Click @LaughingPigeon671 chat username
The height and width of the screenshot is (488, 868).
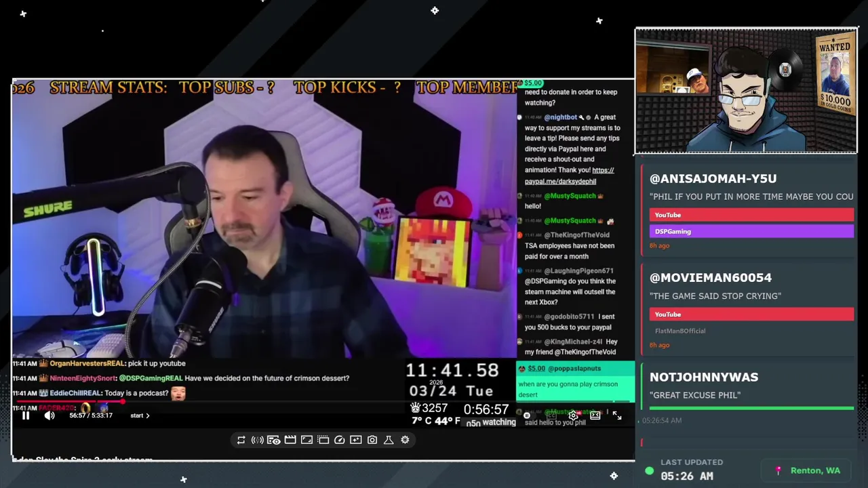(578, 271)
